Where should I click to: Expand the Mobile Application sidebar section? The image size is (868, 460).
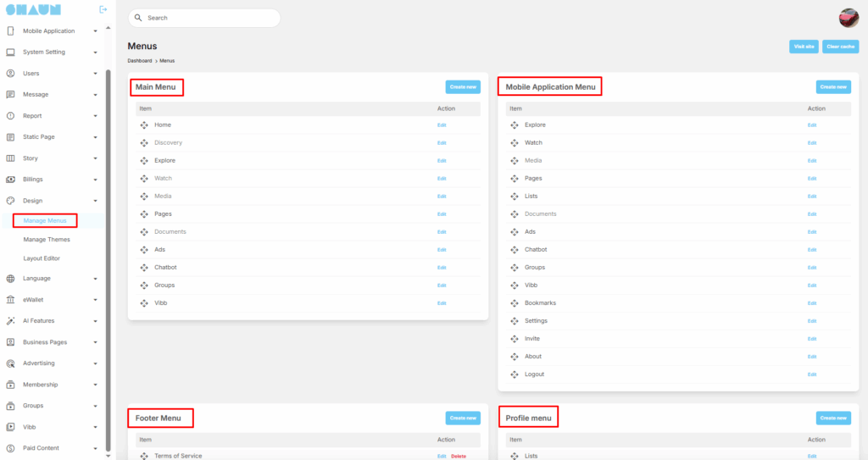[95, 31]
